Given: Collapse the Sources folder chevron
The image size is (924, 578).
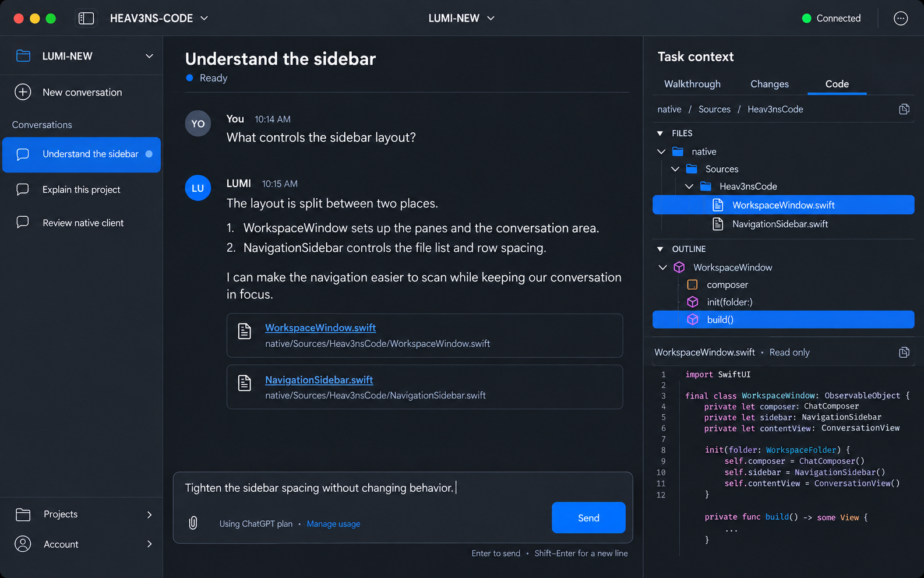Looking at the screenshot, I should click(x=675, y=169).
